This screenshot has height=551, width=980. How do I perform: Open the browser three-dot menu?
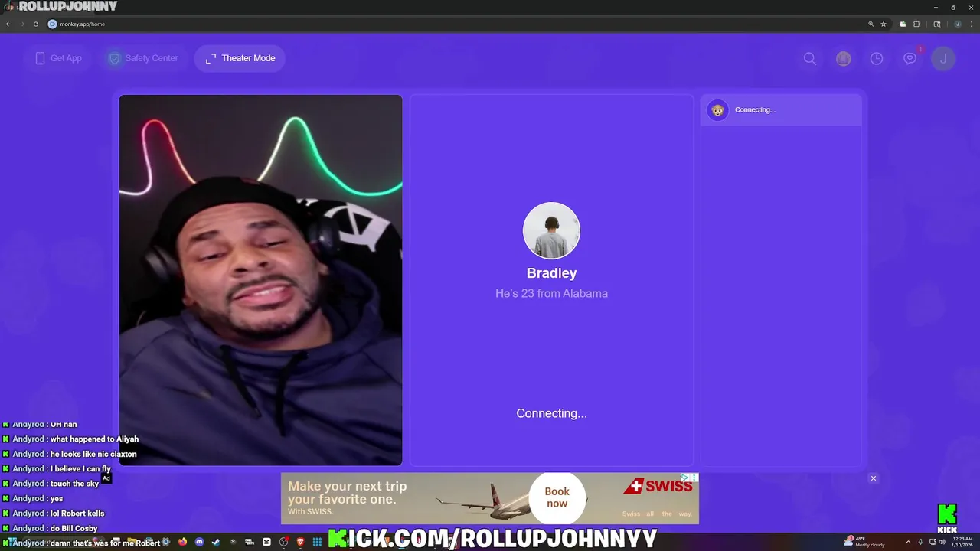(x=971, y=24)
